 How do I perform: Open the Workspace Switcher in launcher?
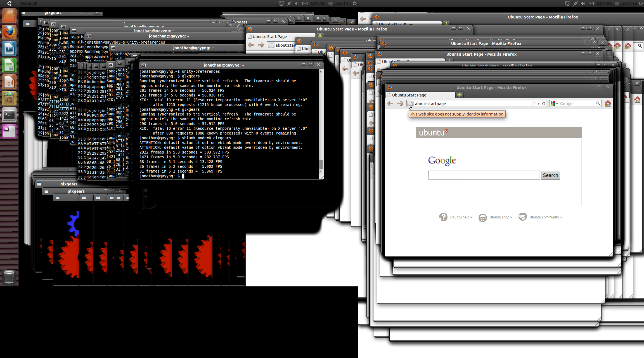click(9, 131)
